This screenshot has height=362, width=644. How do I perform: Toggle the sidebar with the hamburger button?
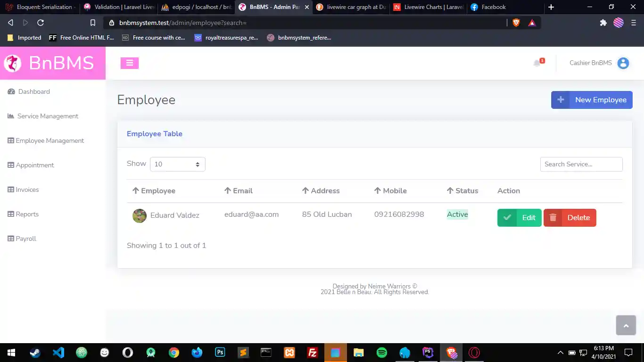point(130,63)
